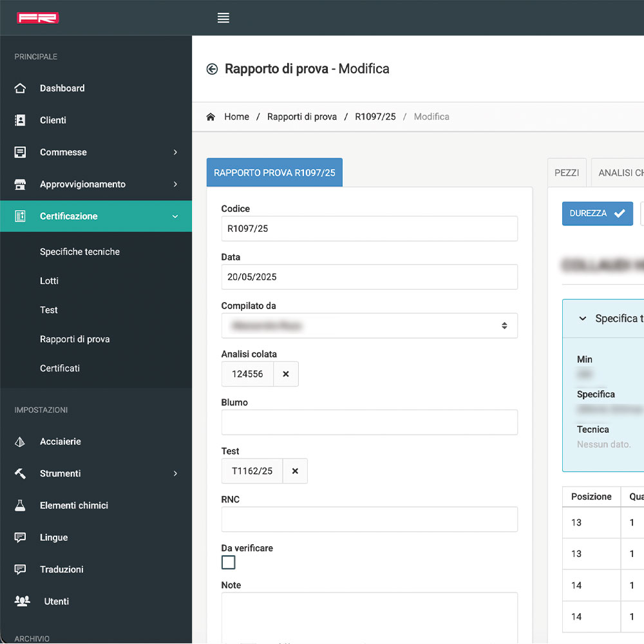Click the Elementi chimici flask icon
The height and width of the screenshot is (644, 644).
click(x=21, y=506)
